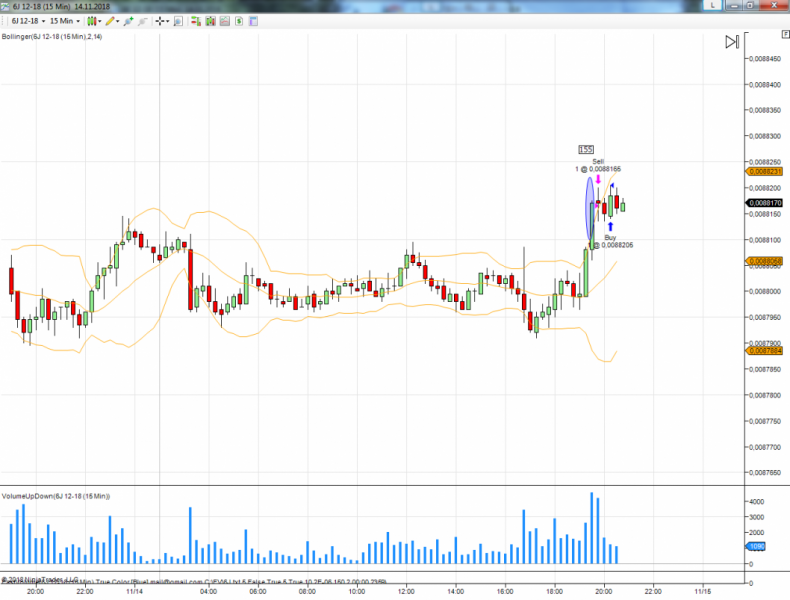Click the 11/15 date axis label

703,591
